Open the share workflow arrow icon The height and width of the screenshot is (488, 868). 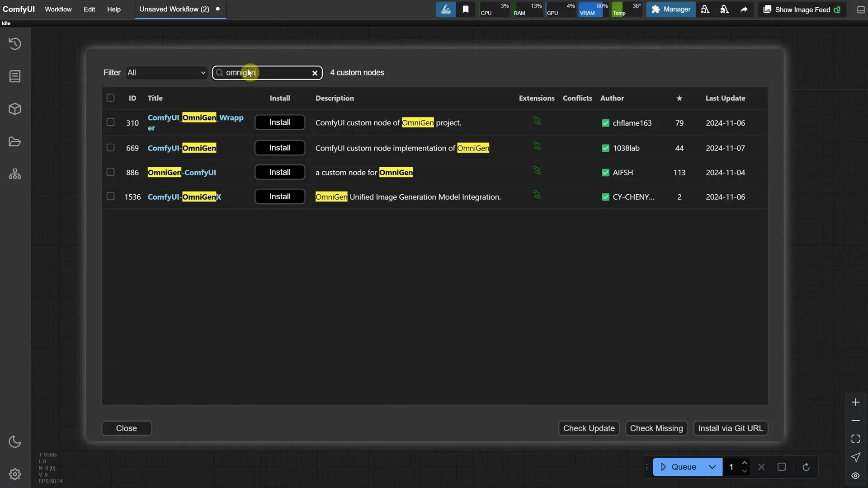pos(744,9)
